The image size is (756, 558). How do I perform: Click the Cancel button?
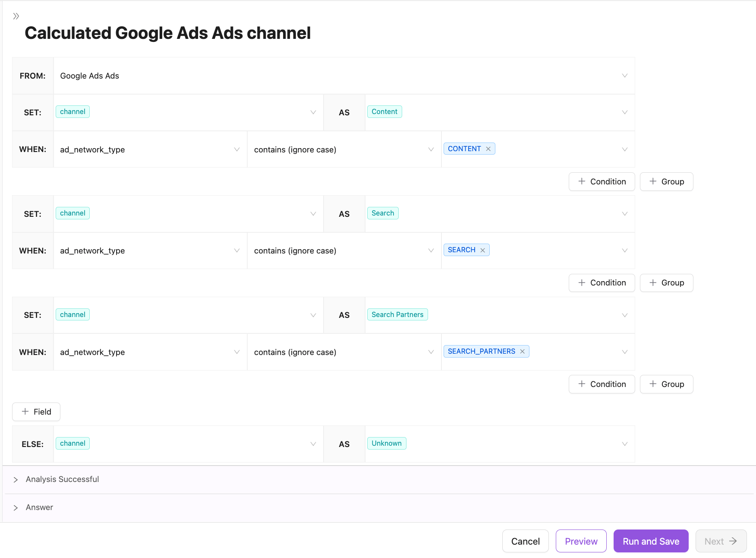525,541
